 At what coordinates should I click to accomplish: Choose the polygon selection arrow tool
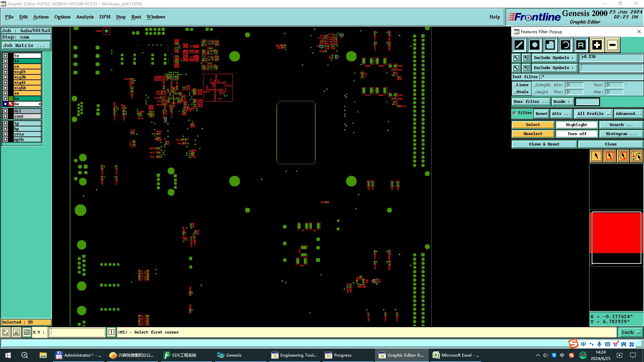[623, 156]
